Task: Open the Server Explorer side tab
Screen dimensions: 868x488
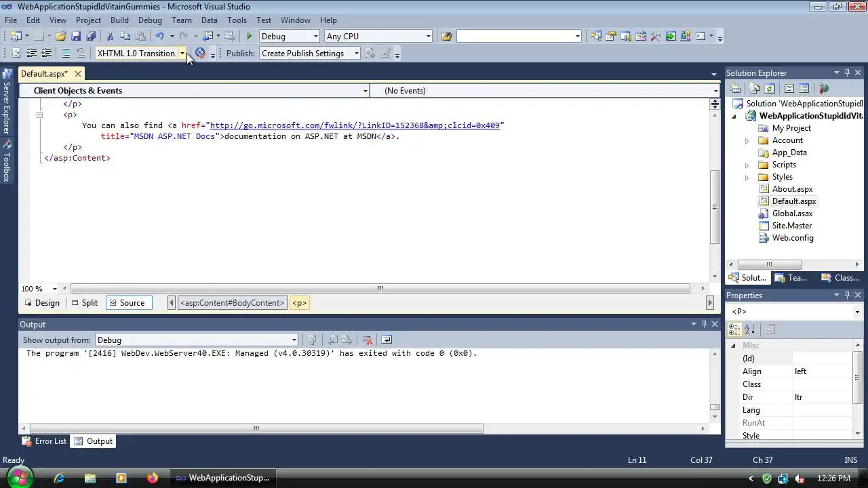Action: [x=6, y=100]
